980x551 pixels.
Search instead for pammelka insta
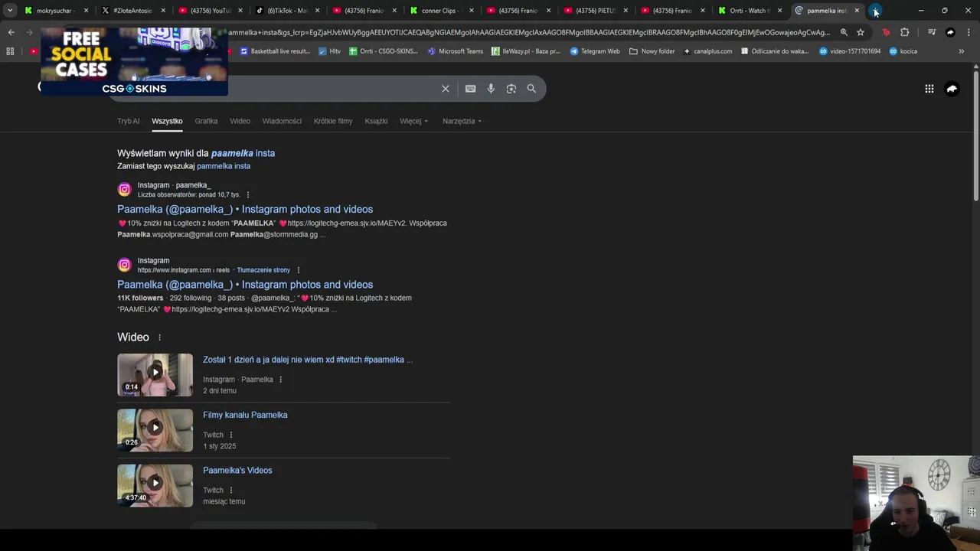click(224, 166)
